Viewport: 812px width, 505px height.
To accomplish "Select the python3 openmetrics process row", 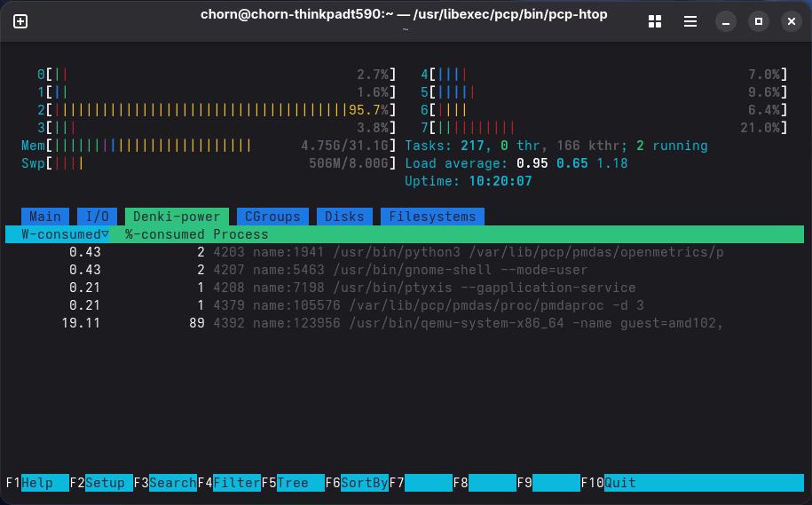I will point(405,252).
